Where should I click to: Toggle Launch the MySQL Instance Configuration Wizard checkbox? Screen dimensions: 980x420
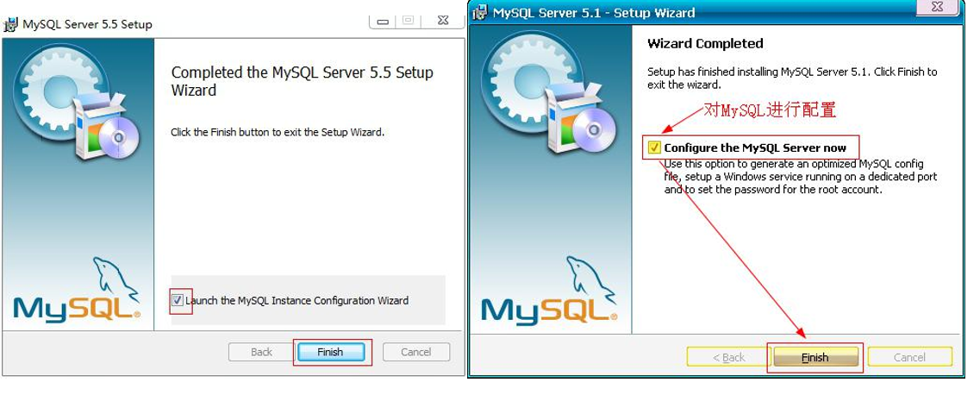pyautogui.click(x=177, y=301)
